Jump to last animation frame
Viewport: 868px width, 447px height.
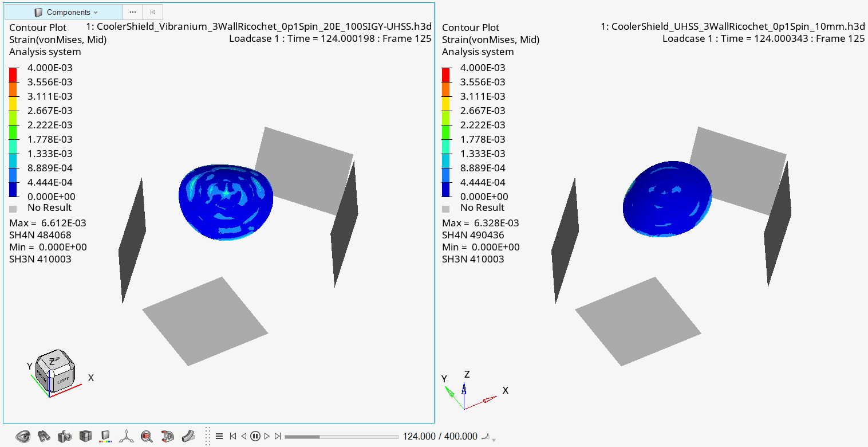point(278,436)
